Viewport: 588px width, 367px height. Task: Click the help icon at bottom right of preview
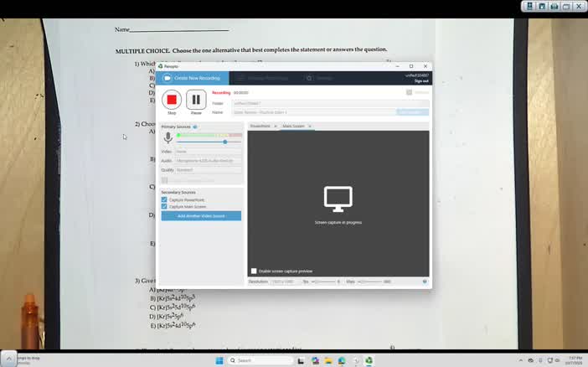tap(425, 282)
